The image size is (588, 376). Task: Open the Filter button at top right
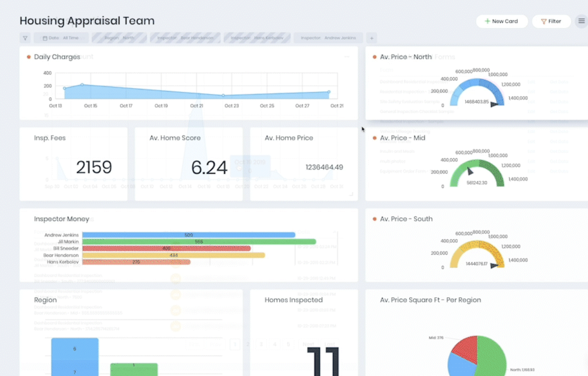551,21
